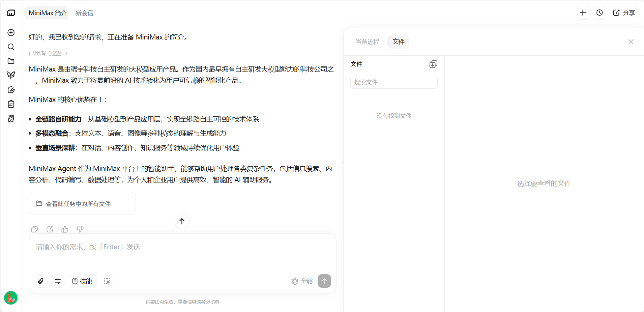
Task: Click the share-response icon below the answer
Action: [x=50, y=229]
